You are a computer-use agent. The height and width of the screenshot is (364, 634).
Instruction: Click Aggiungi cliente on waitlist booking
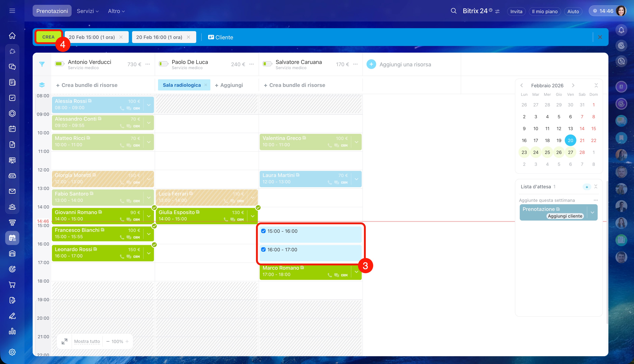point(565,216)
